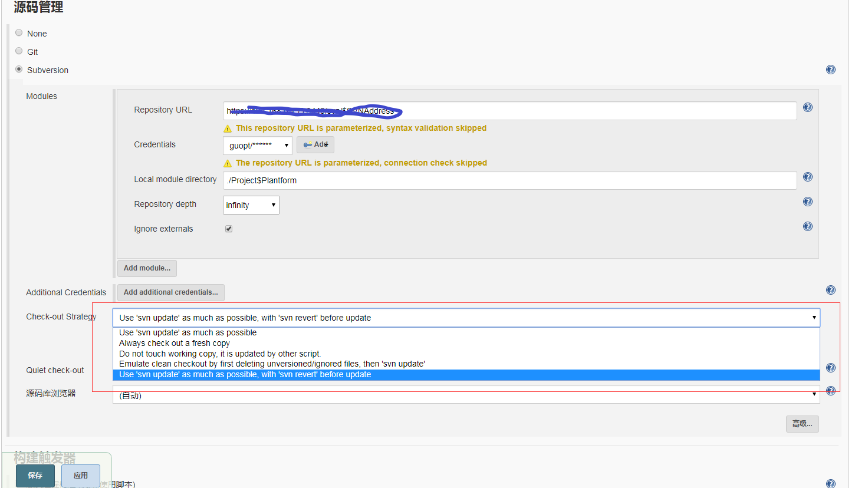Choose "Use 'svn update' as much as possible" option

click(x=466, y=333)
